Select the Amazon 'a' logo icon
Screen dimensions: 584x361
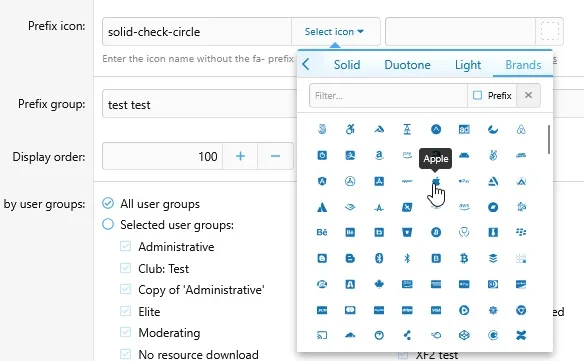click(379, 155)
